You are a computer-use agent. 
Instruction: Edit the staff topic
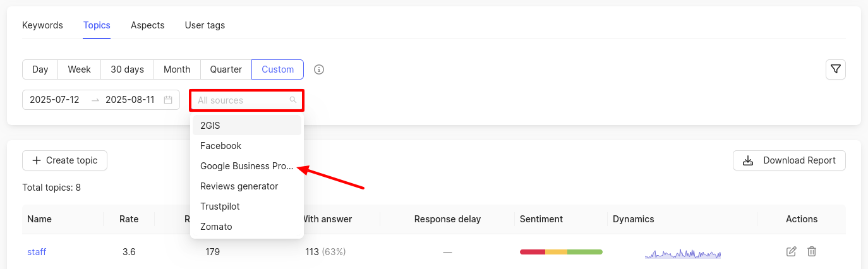(x=791, y=252)
